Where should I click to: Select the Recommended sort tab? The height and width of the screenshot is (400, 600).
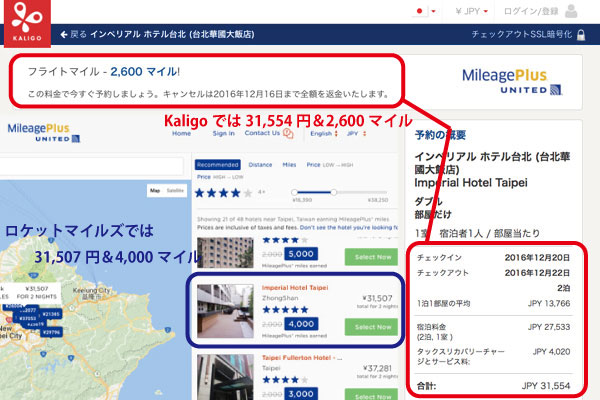(218, 165)
